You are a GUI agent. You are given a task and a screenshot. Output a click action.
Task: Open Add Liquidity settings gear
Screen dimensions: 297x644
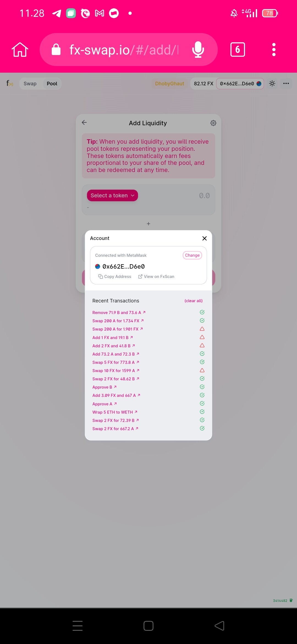pyautogui.click(x=213, y=123)
